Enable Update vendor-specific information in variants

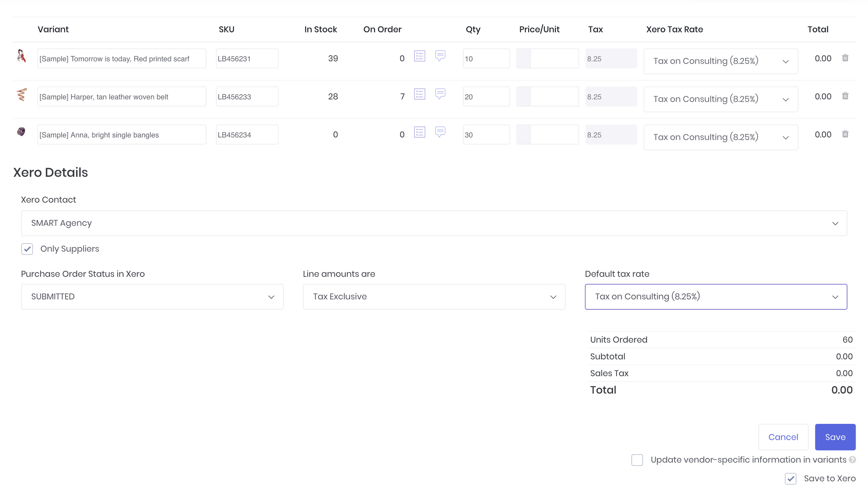[637, 460]
